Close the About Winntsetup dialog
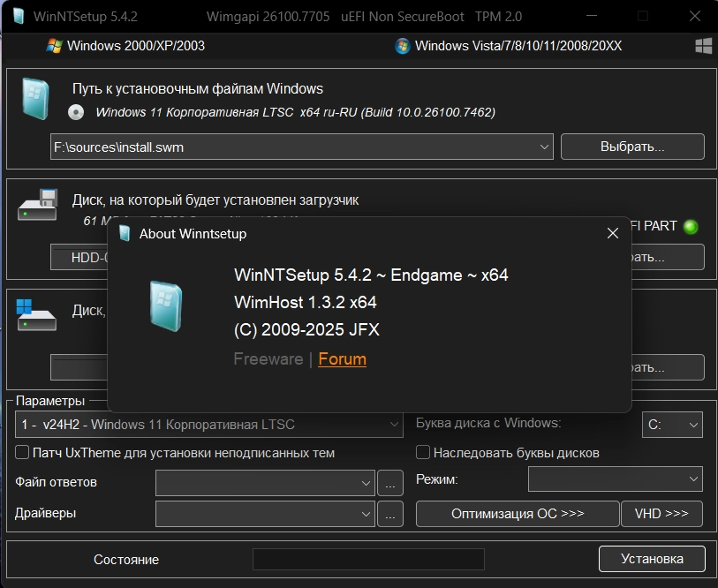 pyautogui.click(x=613, y=234)
